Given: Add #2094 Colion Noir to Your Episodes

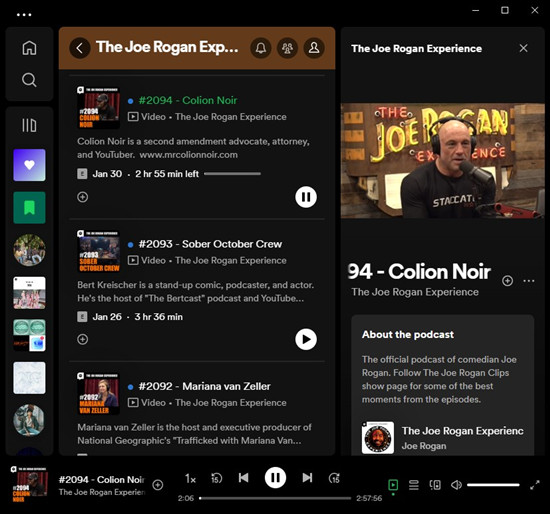Looking at the screenshot, I should tap(82, 197).
